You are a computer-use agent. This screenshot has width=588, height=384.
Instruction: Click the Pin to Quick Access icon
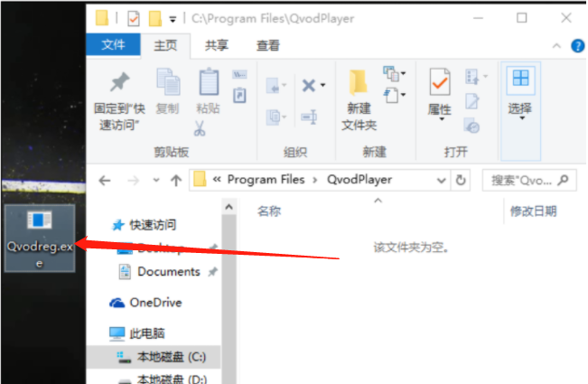pyautogui.click(x=119, y=81)
